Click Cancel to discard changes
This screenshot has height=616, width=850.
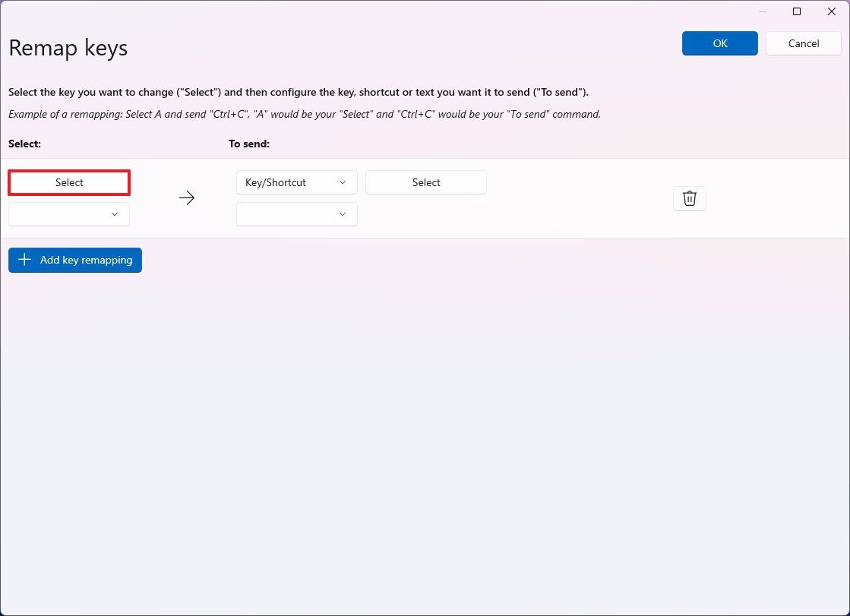[x=802, y=43]
